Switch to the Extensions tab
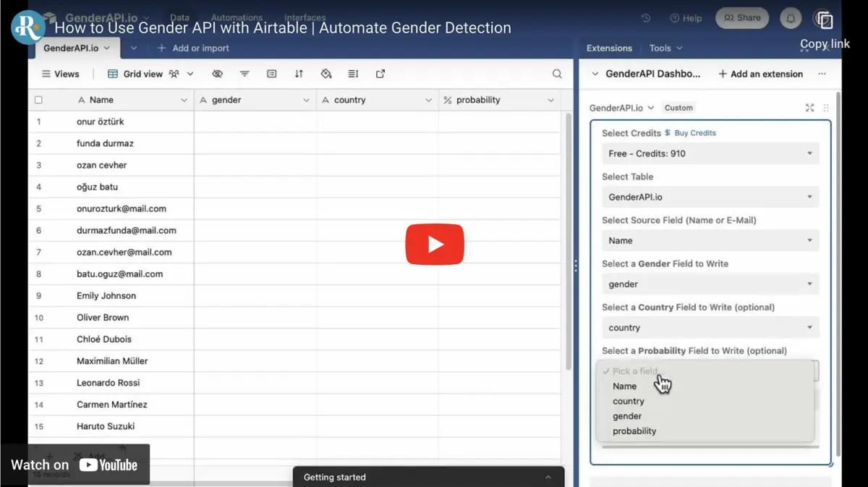The image size is (868, 487). click(x=609, y=48)
